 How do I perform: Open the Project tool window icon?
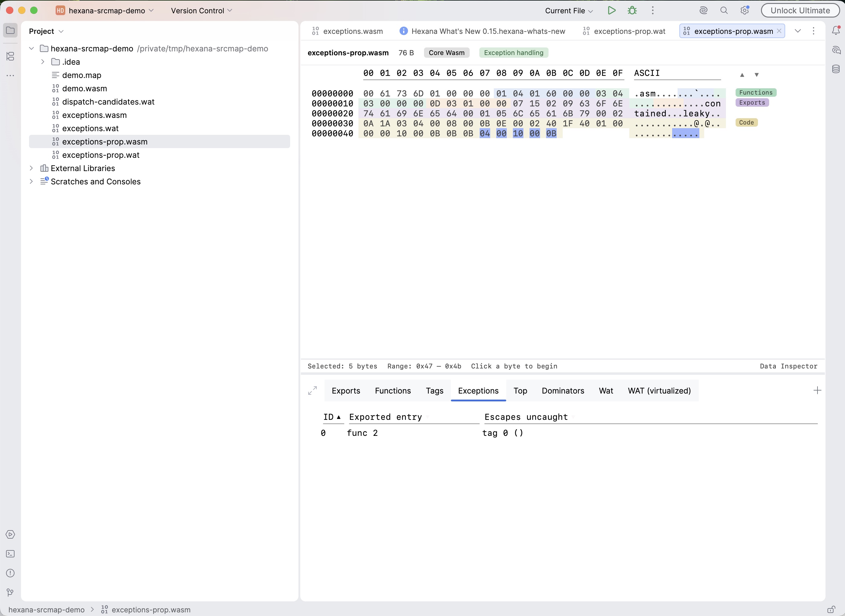coord(11,31)
